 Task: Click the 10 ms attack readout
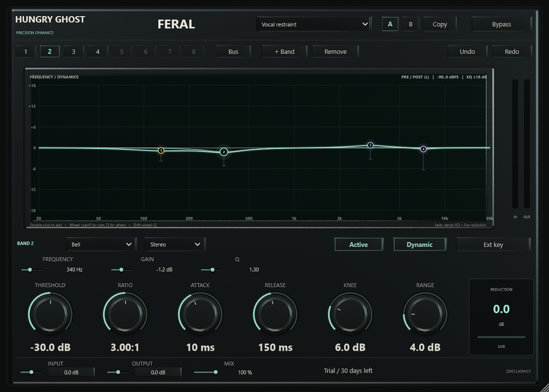pyautogui.click(x=200, y=347)
